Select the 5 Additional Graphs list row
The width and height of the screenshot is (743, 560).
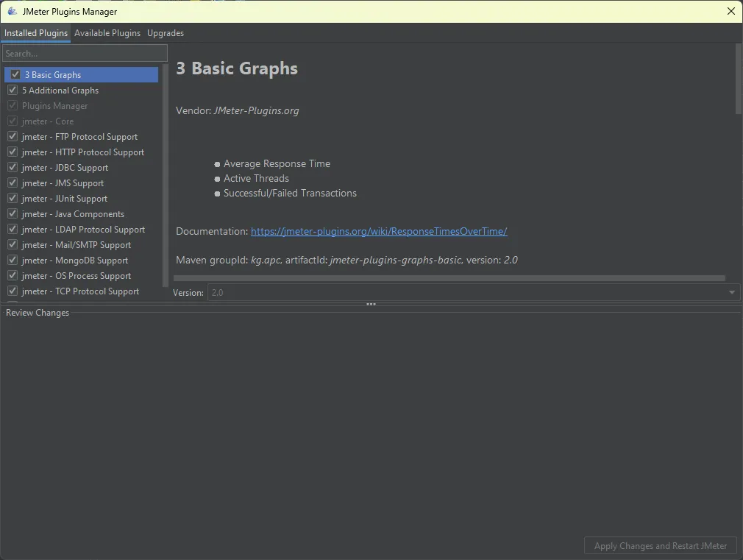[82, 90]
